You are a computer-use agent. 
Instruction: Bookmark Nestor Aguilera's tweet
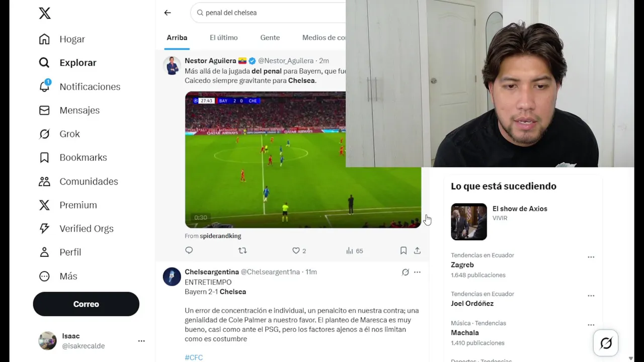tap(403, 250)
